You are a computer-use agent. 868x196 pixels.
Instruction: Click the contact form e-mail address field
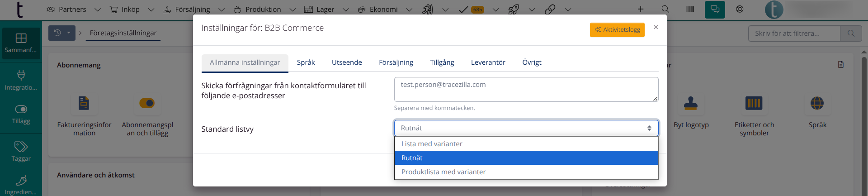(526, 89)
